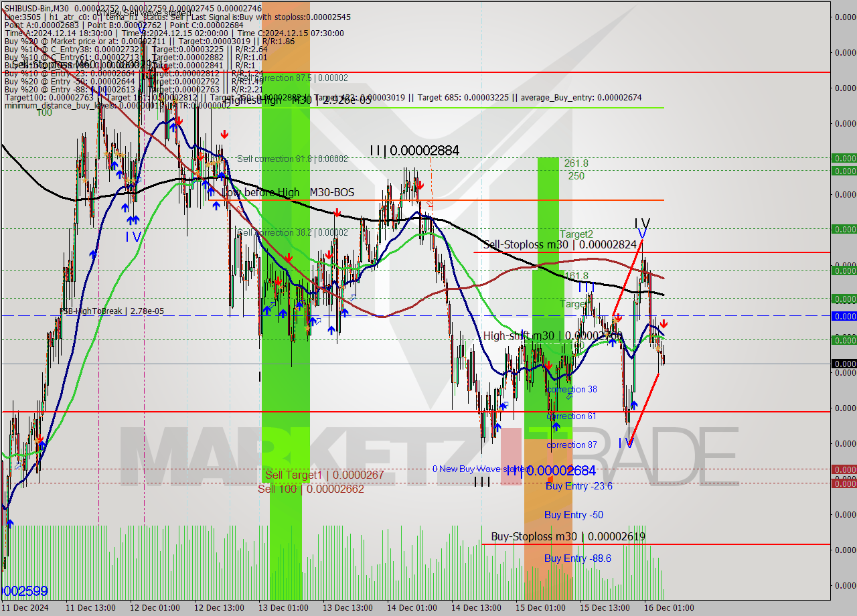The image size is (857, 616).
Task: Select the 250 Fibonacci label
Action: click(x=576, y=176)
